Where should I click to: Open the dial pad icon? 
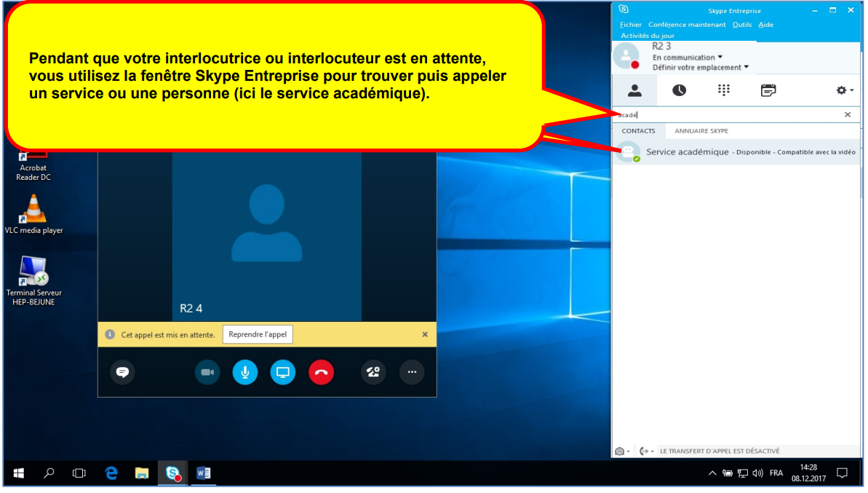pyautogui.click(x=723, y=90)
